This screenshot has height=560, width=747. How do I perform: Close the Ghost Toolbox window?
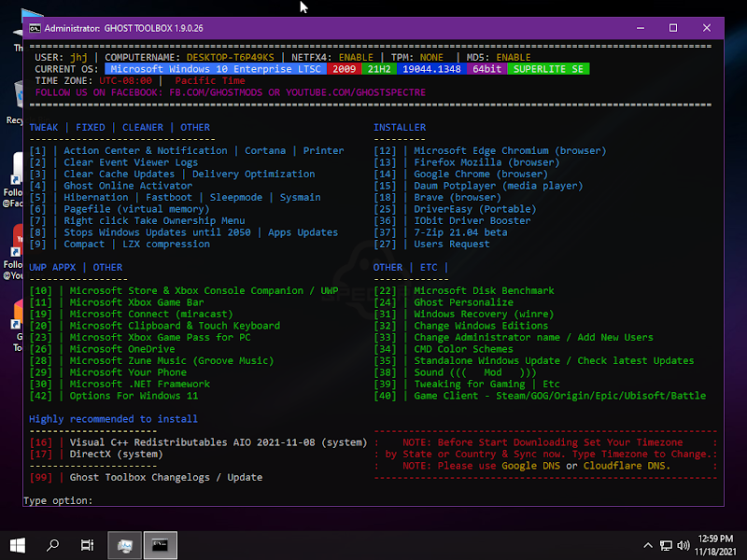707,28
